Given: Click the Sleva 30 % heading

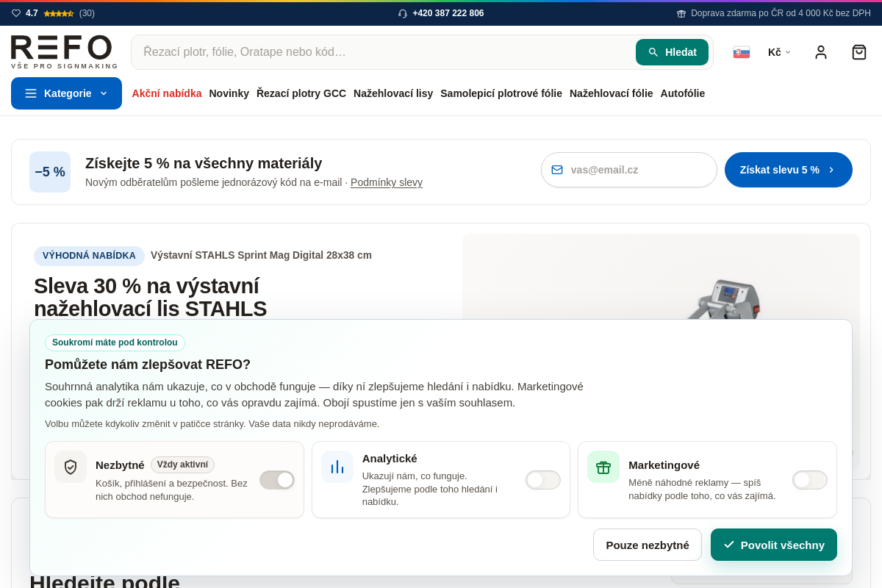Looking at the screenshot, I should coord(151,297).
